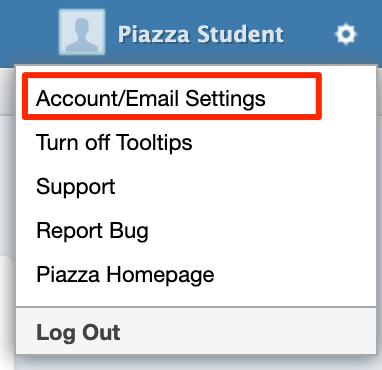Open the Piazza Homepage link

[125, 275]
